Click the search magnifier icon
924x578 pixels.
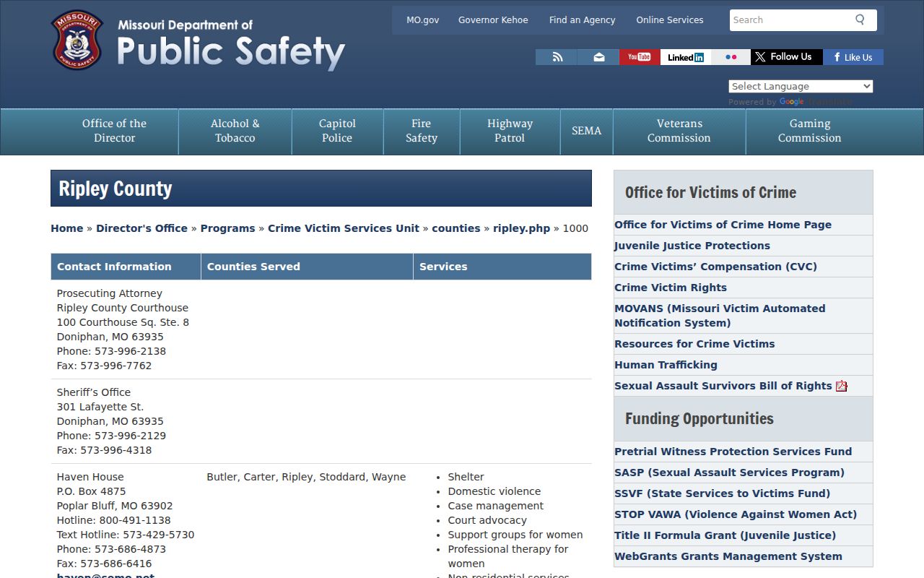(860, 20)
